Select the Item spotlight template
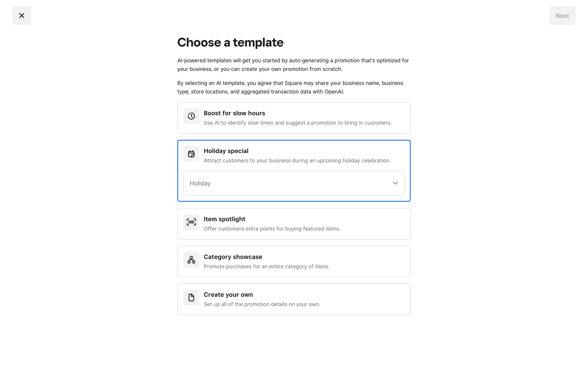This screenshot has height=368, width=588. coord(224,219)
